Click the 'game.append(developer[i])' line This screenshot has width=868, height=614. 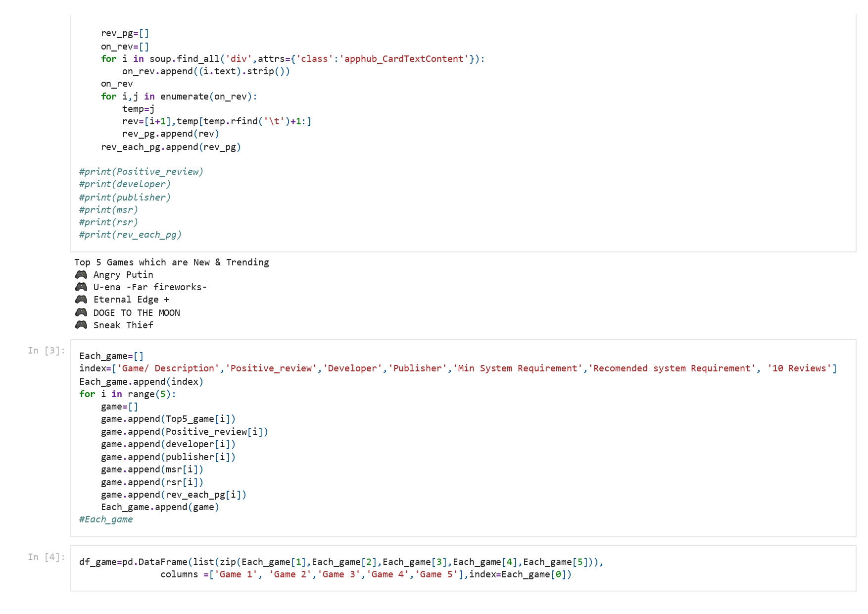click(168, 444)
